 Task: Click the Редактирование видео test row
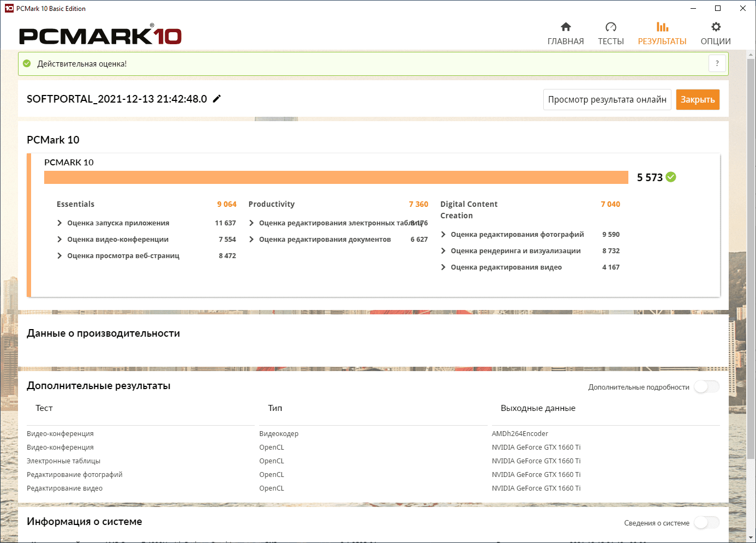(64, 488)
